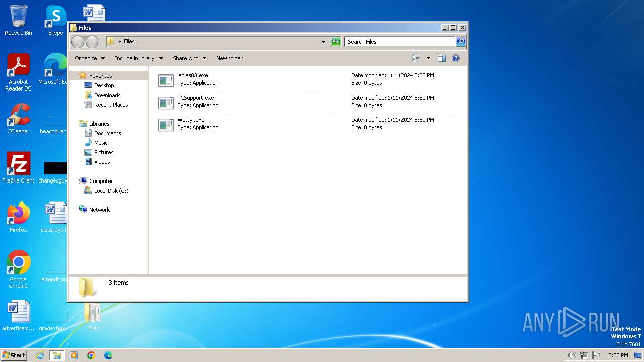644x362 pixels.
Task: Select Libraries in the navigation pane
Action: click(x=99, y=124)
